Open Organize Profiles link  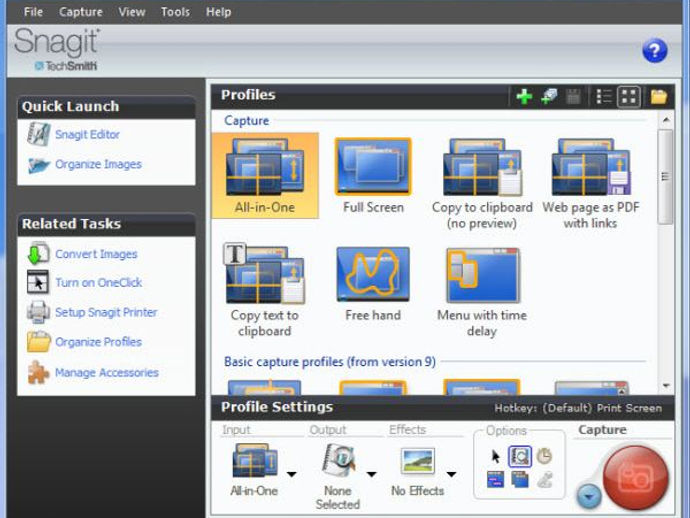pyautogui.click(x=98, y=342)
